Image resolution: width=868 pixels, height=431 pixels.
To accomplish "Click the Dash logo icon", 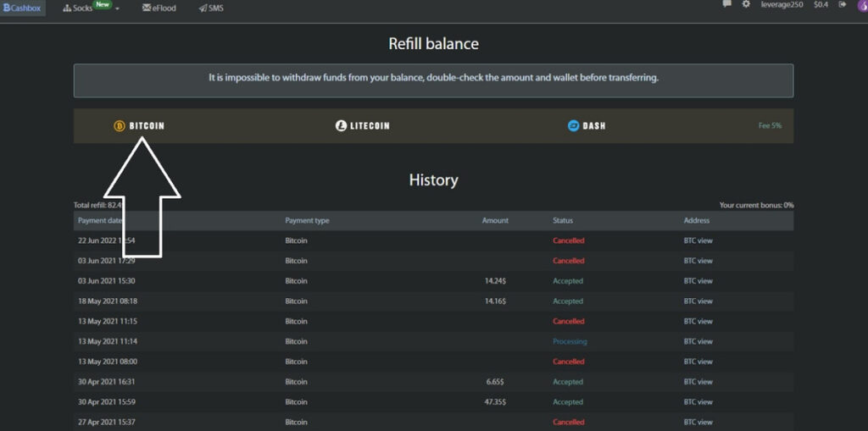I will point(573,126).
